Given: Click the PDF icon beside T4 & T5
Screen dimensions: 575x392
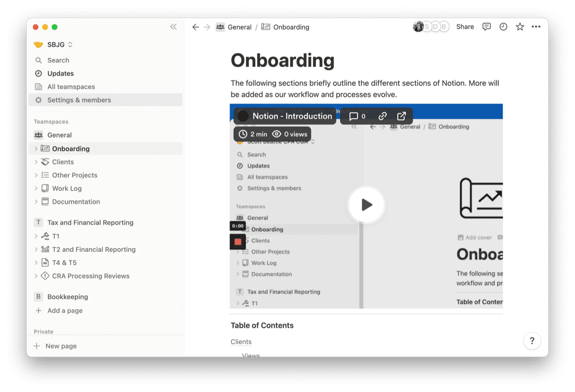Looking at the screenshot, I should pos(45,263).
